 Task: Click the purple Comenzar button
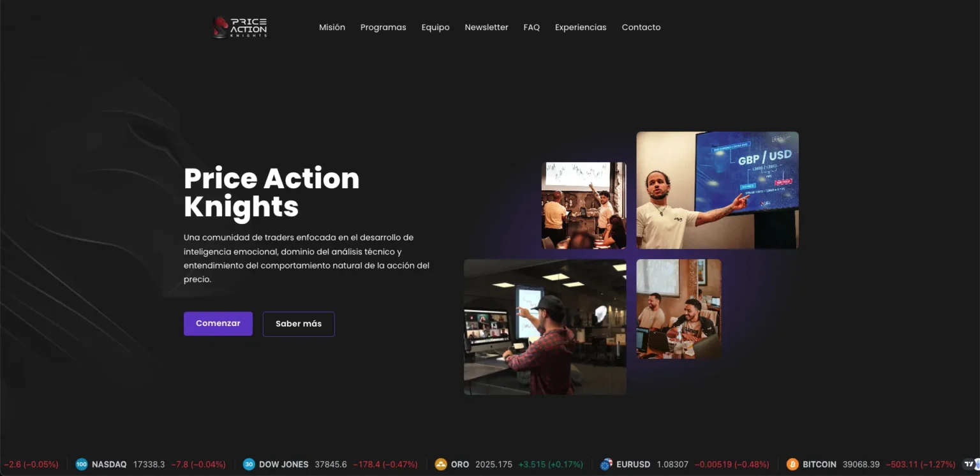click(218, 324)
